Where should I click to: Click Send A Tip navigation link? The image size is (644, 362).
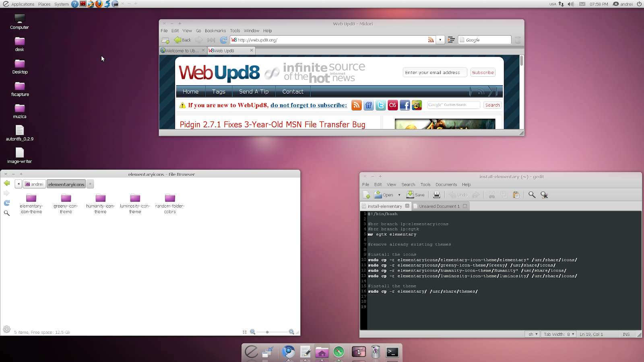254,91
